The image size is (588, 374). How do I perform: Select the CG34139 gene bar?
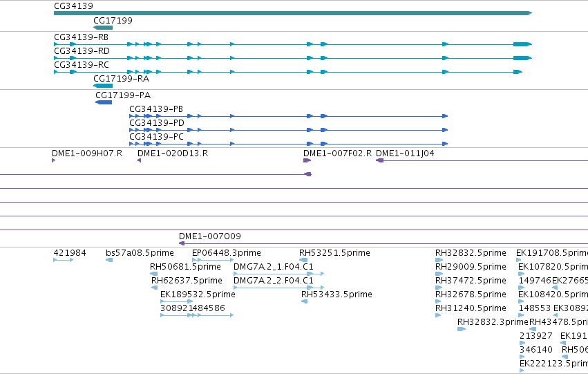coord(293,13)
